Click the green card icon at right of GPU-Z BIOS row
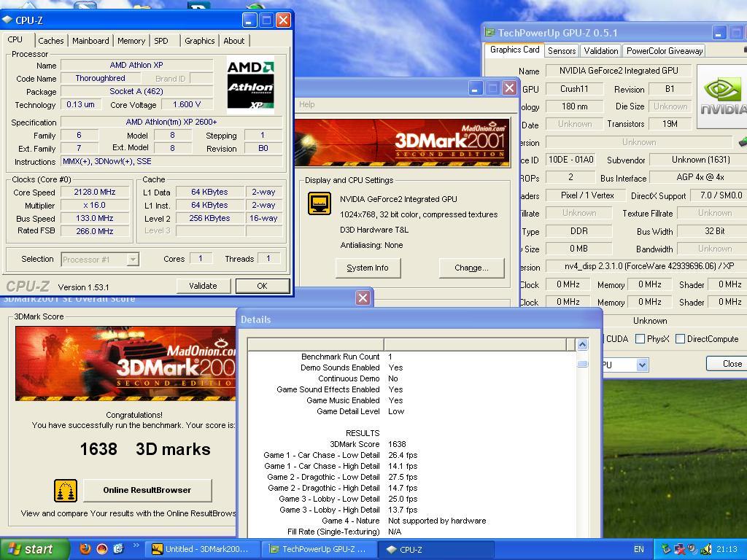The height and width of the screenshot is (560, 747). 742,142
